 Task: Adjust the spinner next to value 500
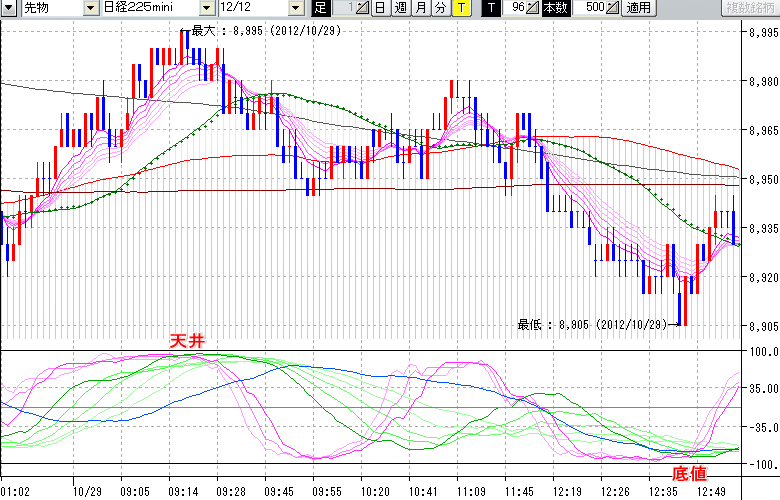pyautogui.click(x=612, y=8)
